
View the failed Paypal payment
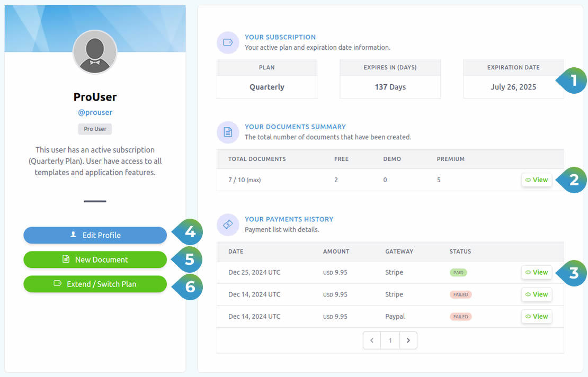(537, 317)
